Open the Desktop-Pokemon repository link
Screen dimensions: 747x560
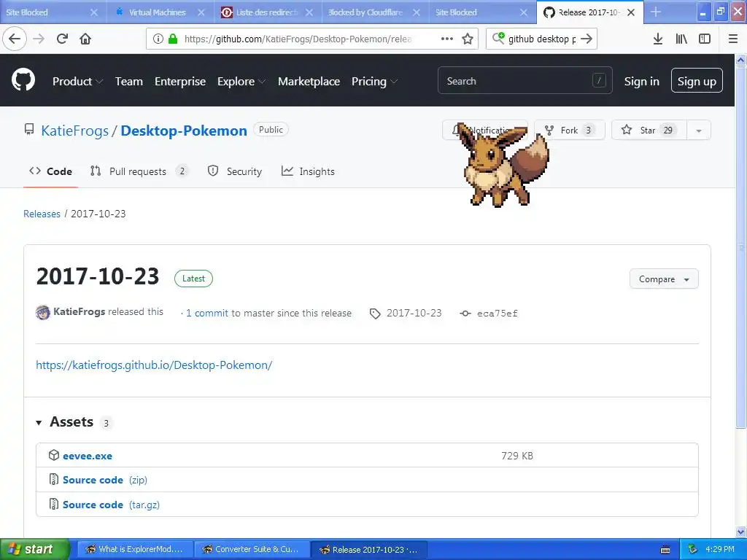click(184, 131)
